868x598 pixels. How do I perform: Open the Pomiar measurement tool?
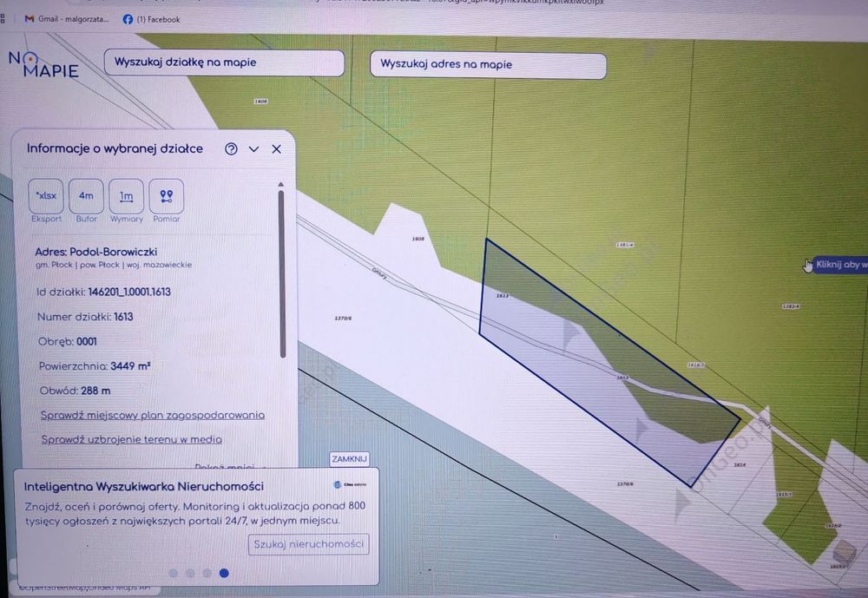166,196
